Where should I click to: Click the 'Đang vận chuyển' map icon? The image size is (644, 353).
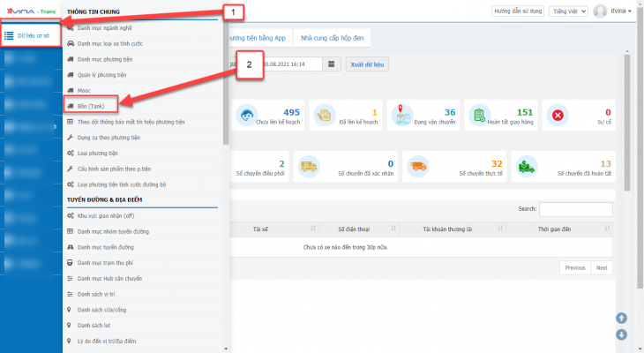point(405,115)
